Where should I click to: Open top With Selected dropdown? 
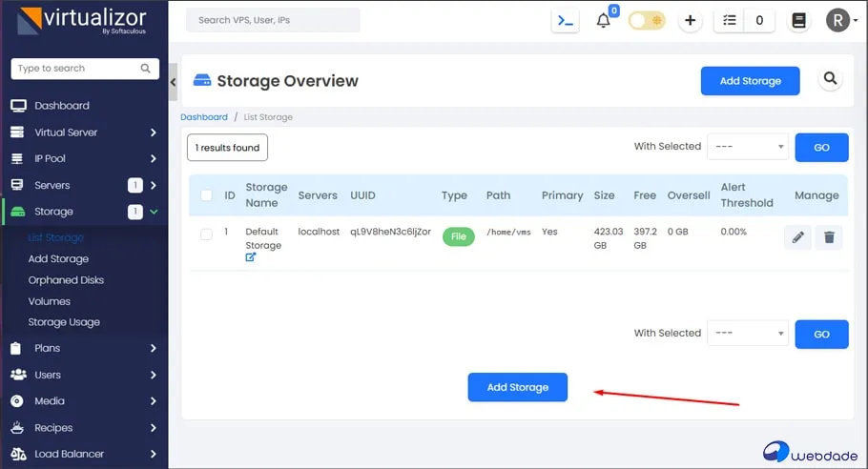[x=748, y=147]
